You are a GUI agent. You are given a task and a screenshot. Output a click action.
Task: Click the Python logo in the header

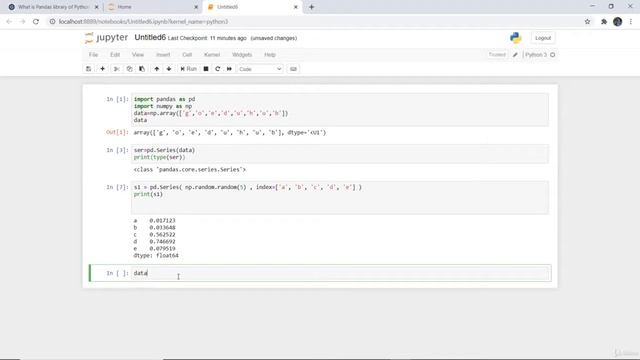click(516, 38)
